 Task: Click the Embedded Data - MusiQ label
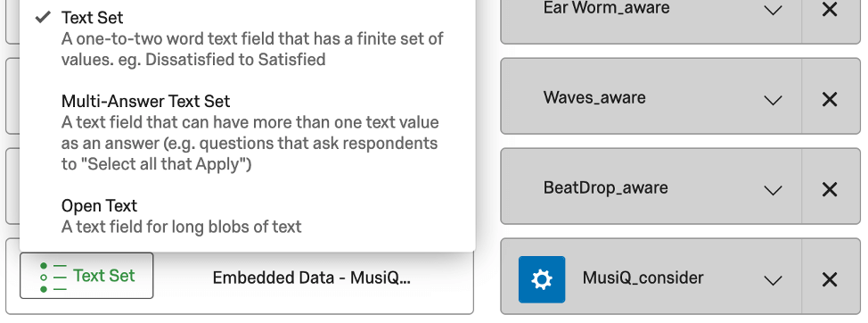(x=312, y=277)
